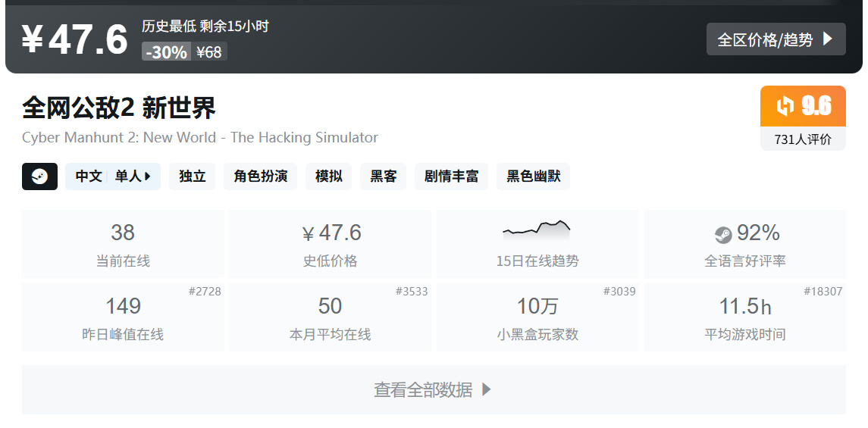This screenshot has height=428, width=868.
Task: Click the Steam icon beside 92%
Action: [x=723, y=235]
